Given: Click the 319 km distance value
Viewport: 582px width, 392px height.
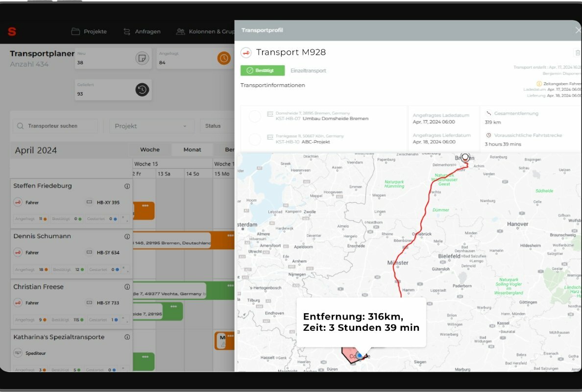Looking at the screenshot, I should click(x=492, y=122).
